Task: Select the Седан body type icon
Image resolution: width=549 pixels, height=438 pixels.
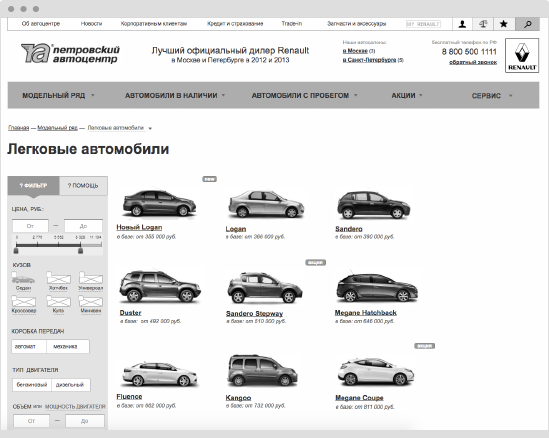Action: click(x=23, y=279)
